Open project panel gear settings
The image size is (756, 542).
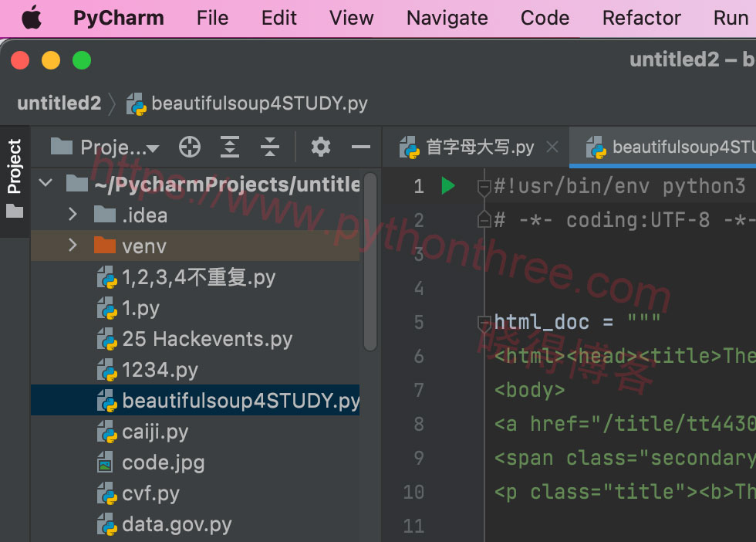321,147
